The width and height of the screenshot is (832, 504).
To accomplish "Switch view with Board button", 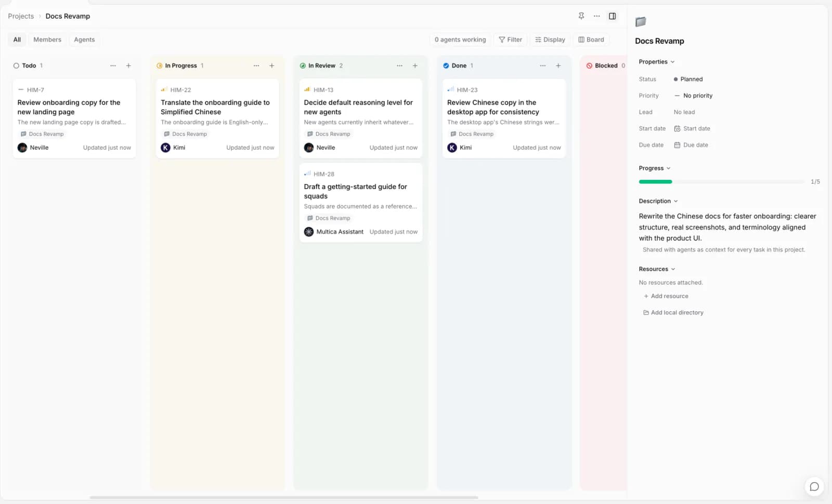I will 591,39.
